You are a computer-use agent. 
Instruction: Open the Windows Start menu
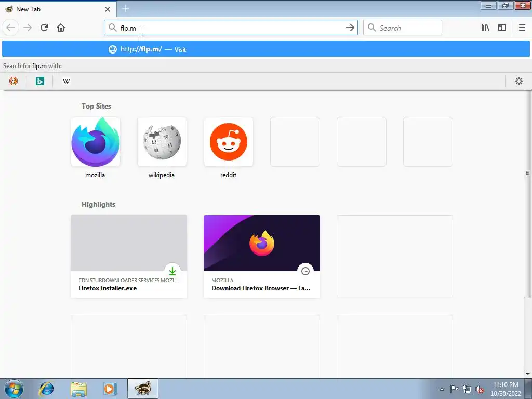pyautogui.click(x=14, y=389)
